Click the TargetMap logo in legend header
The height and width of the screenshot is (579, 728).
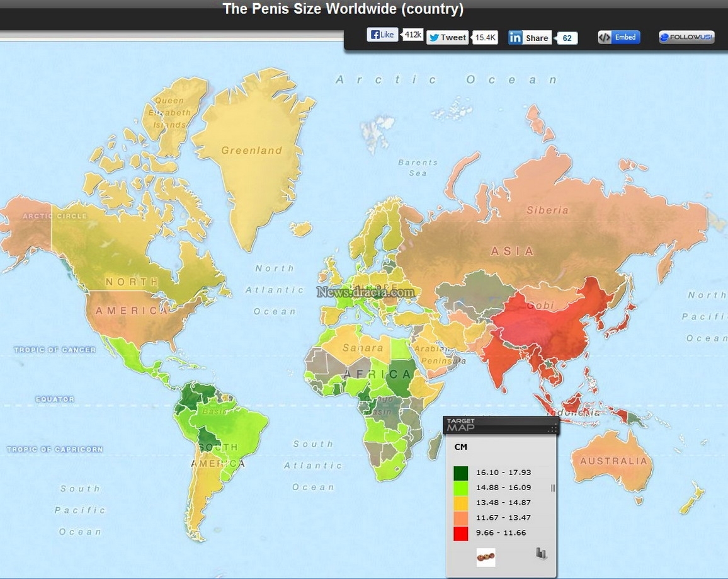pos(460,425)
